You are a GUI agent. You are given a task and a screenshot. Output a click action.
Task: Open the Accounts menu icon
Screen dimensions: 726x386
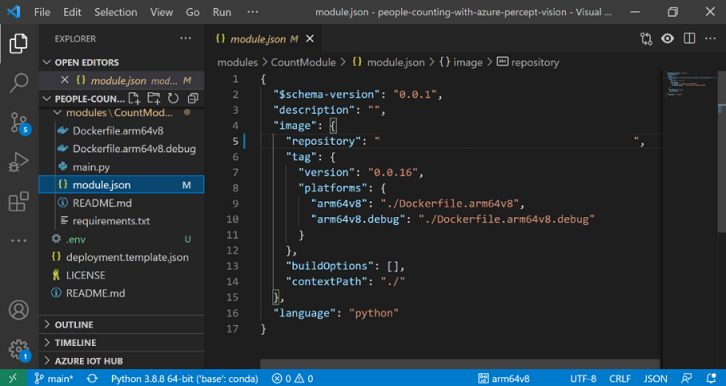(x=19, y=310)
